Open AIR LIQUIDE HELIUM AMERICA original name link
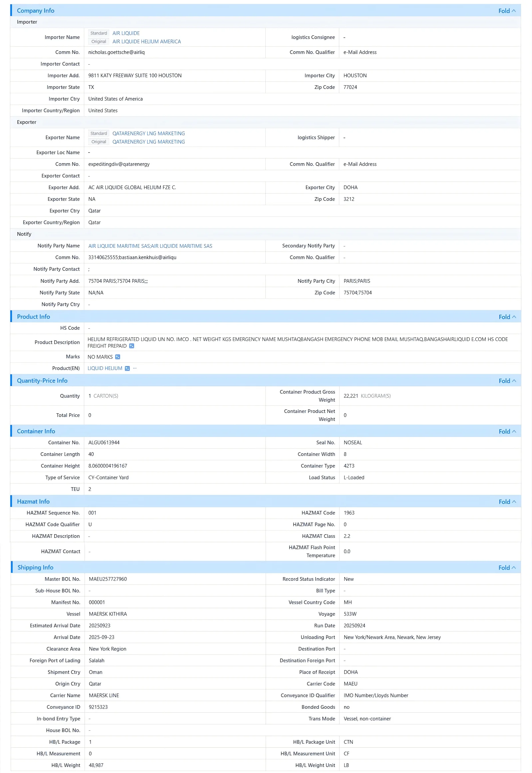 pyautogui.click(x=147, y=41)
